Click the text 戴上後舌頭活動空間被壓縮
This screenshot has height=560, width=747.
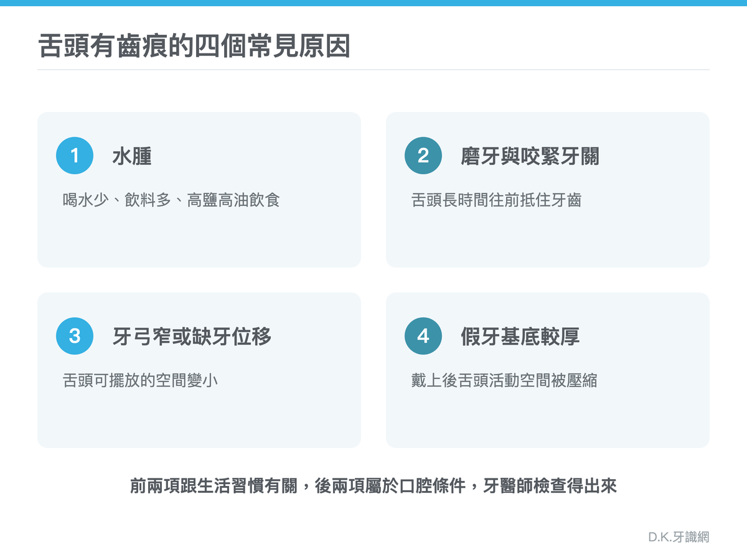point(504,381)
